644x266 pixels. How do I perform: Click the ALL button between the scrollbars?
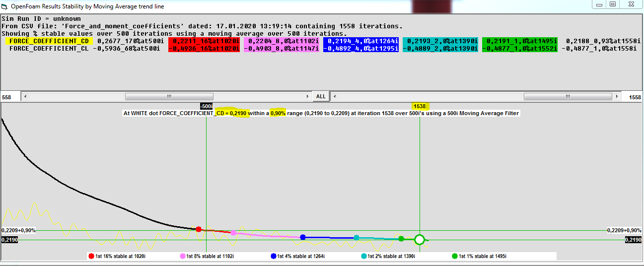[321, 96]
